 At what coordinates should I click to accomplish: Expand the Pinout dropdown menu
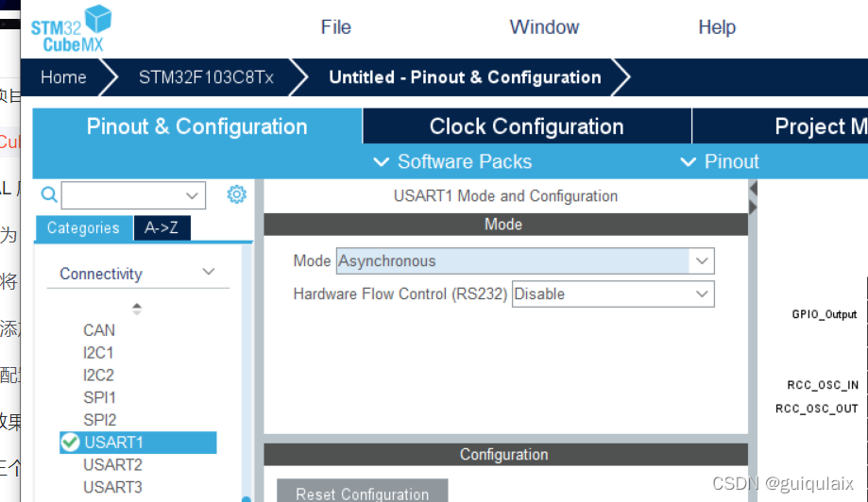pos(719,161)
